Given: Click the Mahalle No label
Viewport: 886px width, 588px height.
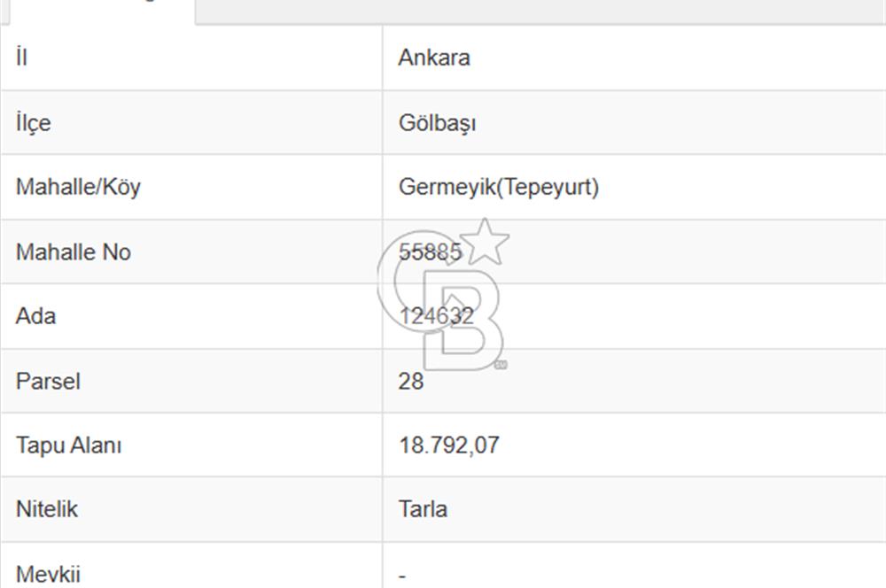Looking at the screenshot, I should point(74,251).
